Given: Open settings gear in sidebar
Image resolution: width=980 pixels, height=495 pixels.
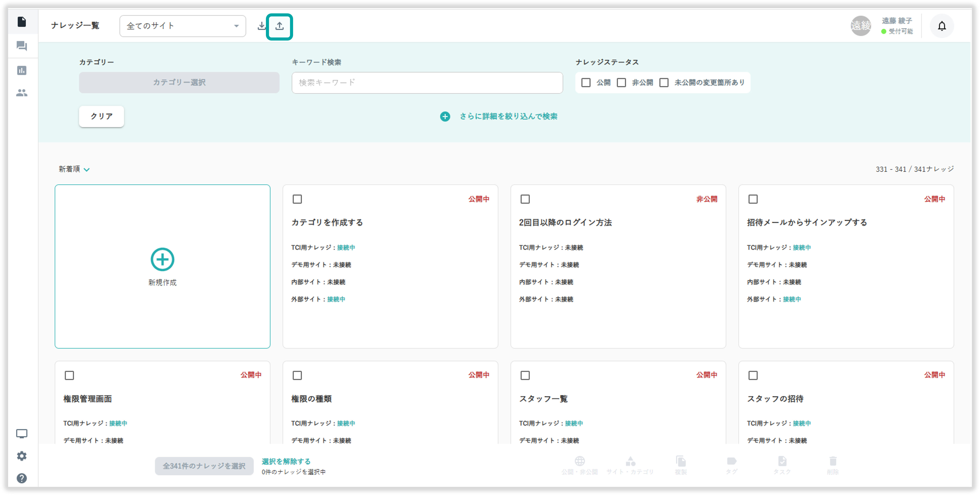Looking at the screenshot, I should pyautogui.click(x=22, y=456).
